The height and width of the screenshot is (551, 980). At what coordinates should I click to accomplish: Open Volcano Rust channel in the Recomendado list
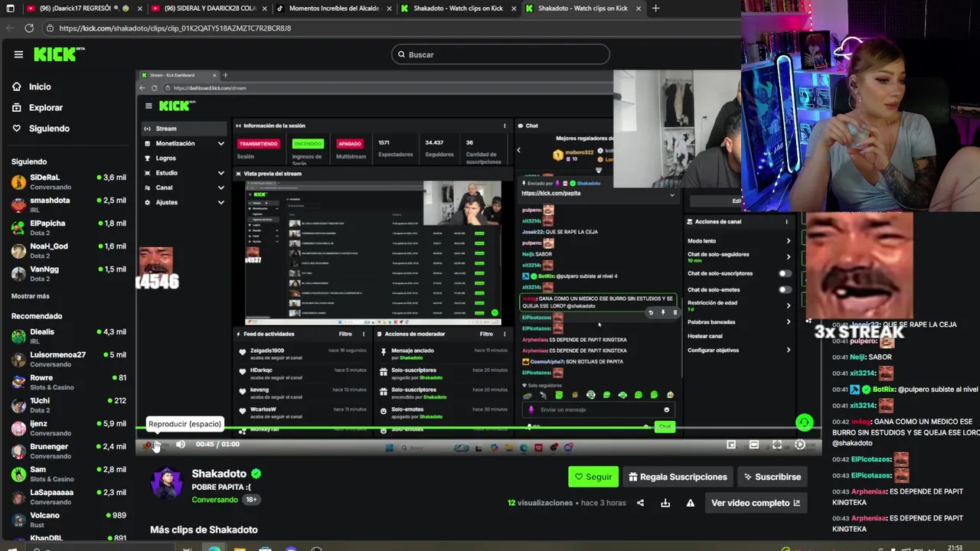pyautogui.click(x=67, y=520)
